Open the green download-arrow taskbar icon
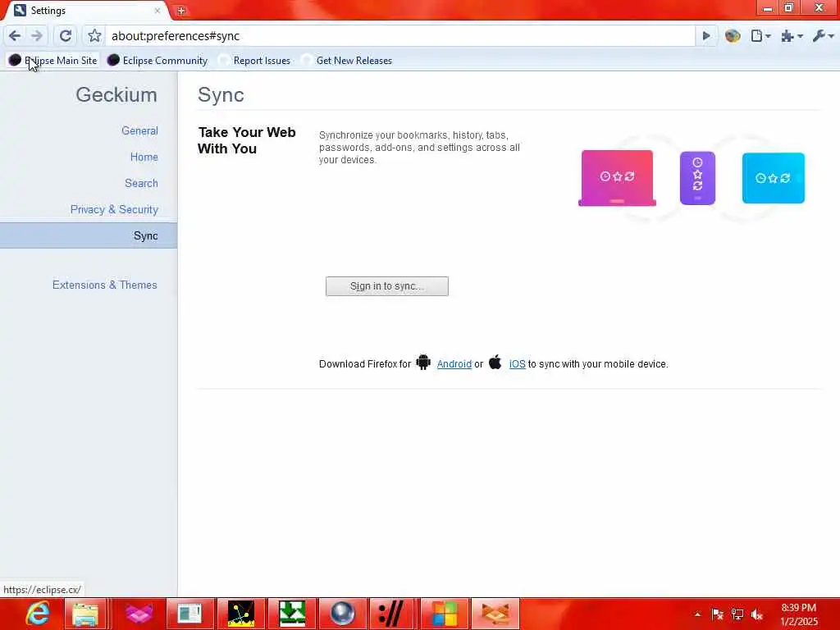The width and height of the screenshot is (840, 630). coord(292,614)
